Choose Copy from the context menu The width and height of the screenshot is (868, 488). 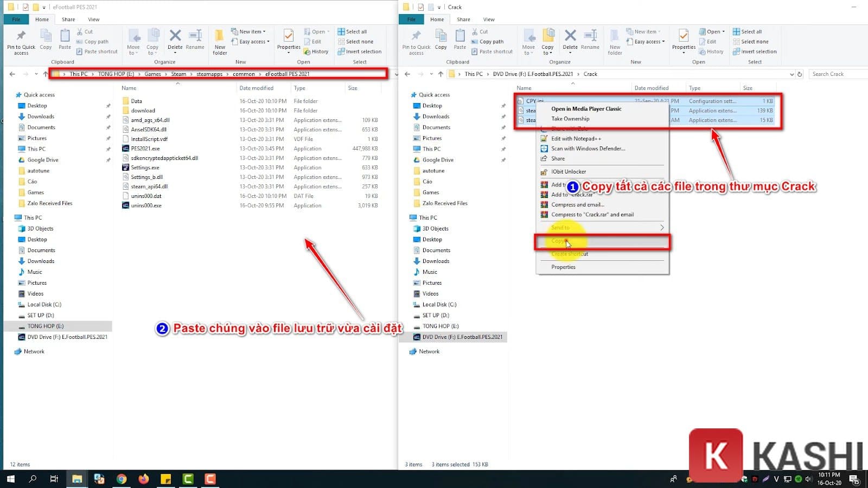559,241
